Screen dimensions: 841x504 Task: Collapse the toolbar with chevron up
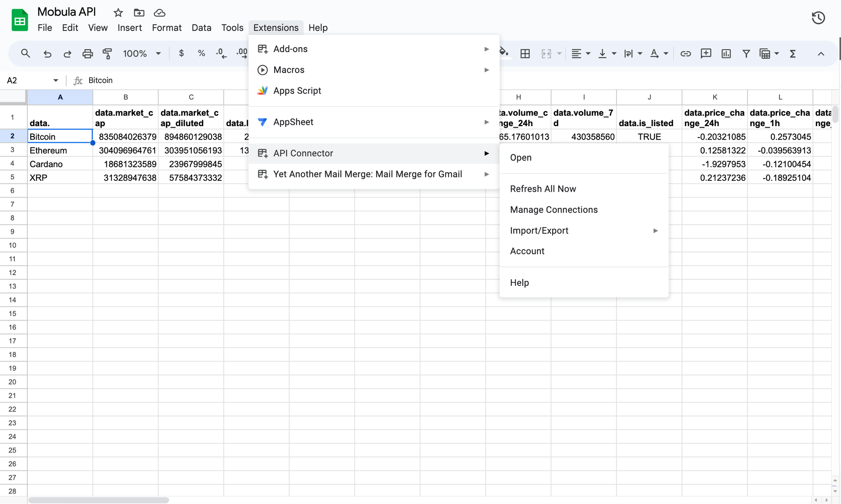(x=821, y=53)
